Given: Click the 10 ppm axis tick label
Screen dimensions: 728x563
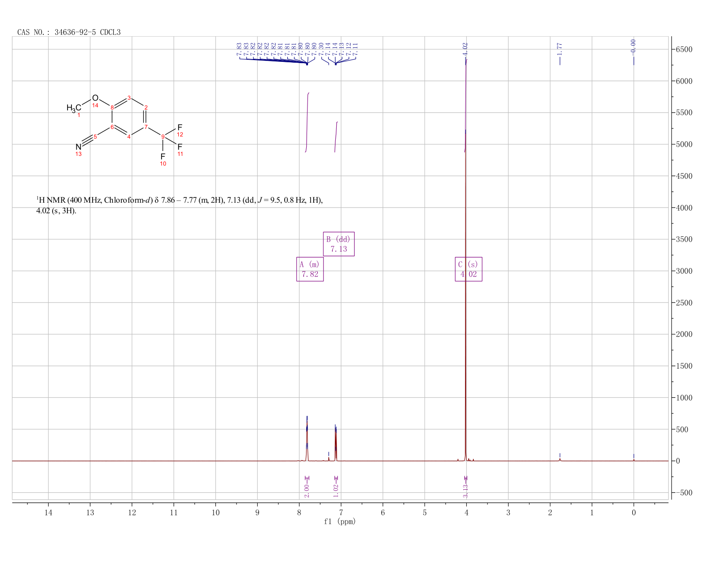Looking at the screenshot, I should pyautogui.click(x=215, y=512).
